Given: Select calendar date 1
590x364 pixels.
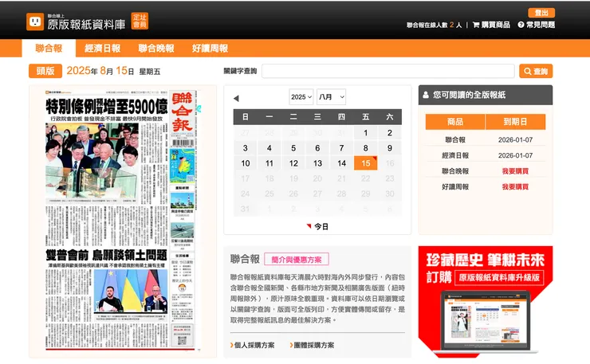Looking at the screenshot, I should [366, 133].
